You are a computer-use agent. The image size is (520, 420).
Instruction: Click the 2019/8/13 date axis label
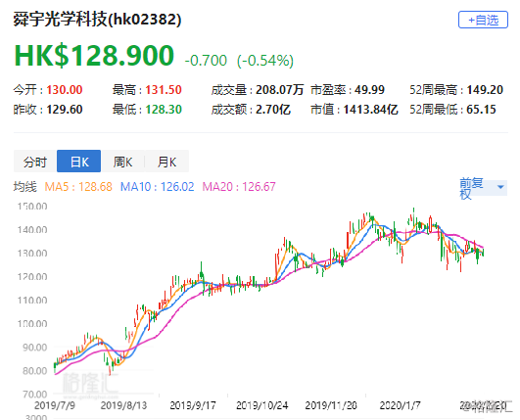[x=123, y=405]
